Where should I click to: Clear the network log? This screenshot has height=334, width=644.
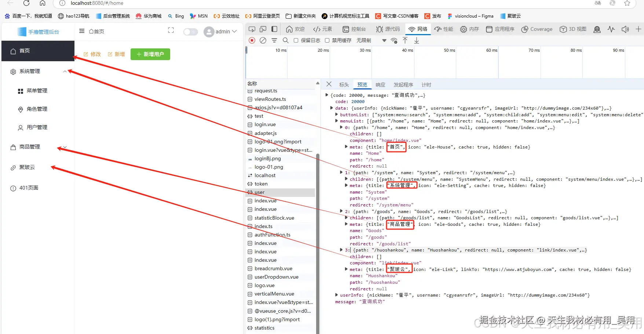(x=263, y=40)
